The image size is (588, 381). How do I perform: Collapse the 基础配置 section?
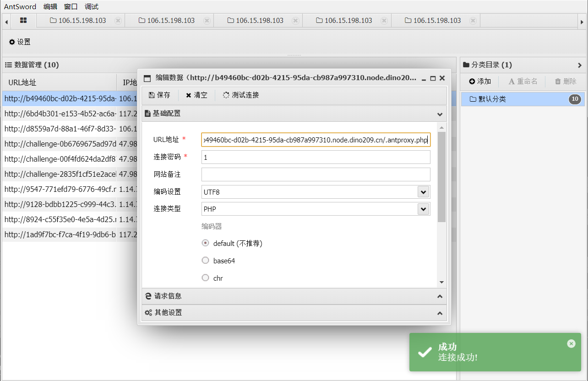(440, 114)
